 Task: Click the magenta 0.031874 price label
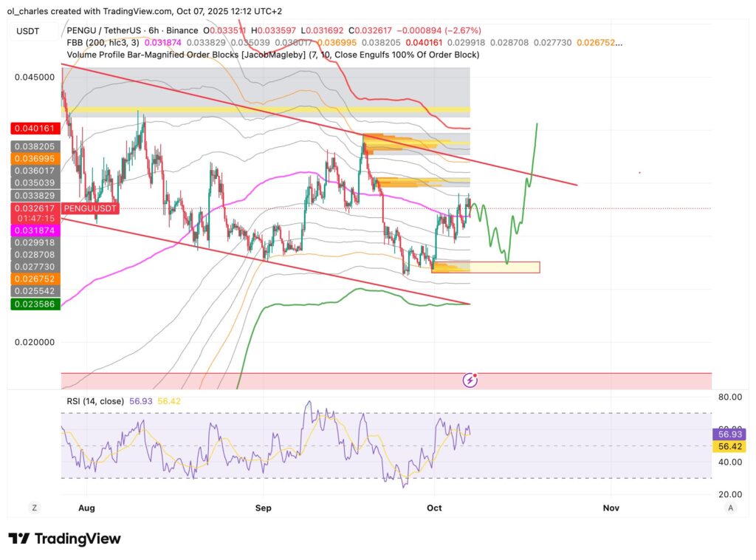click(34, 231)
